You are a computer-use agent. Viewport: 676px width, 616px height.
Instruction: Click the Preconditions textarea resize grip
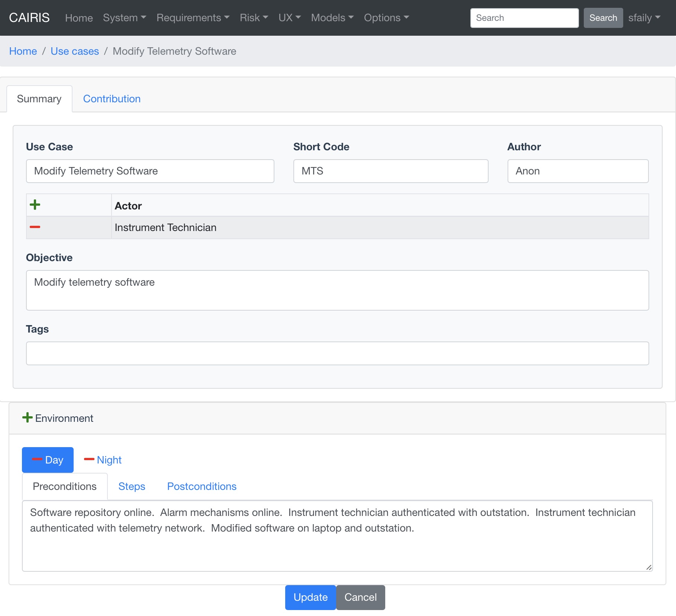pyautogui.click(x=649, y=567)
